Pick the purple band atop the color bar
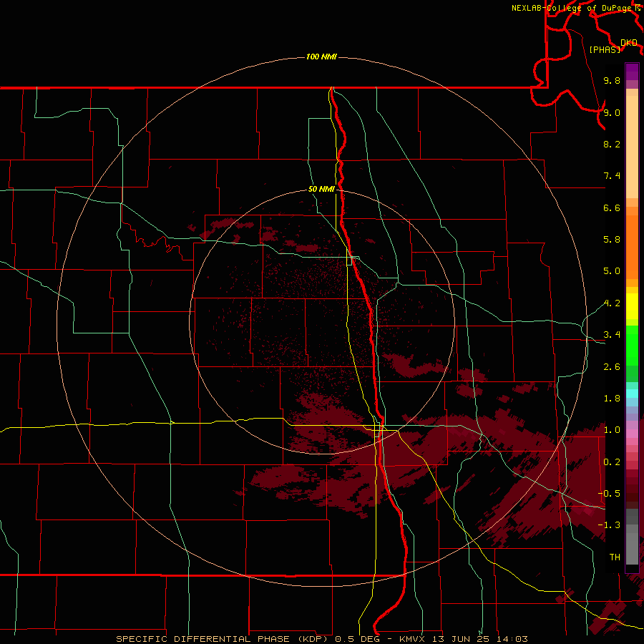 (632, 72)
